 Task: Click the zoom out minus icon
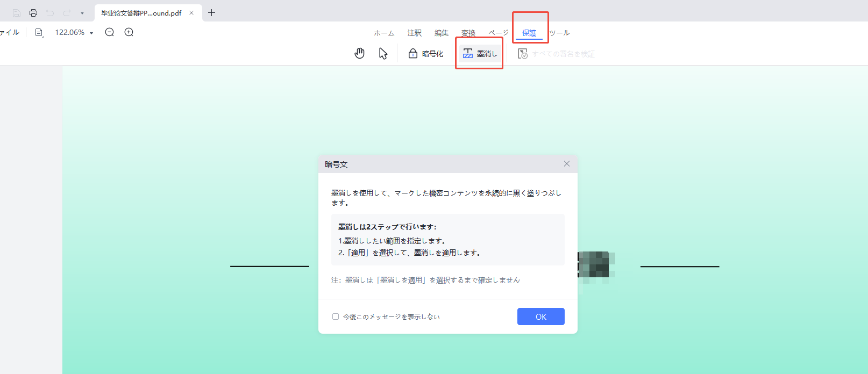click(x=110, y=32)
